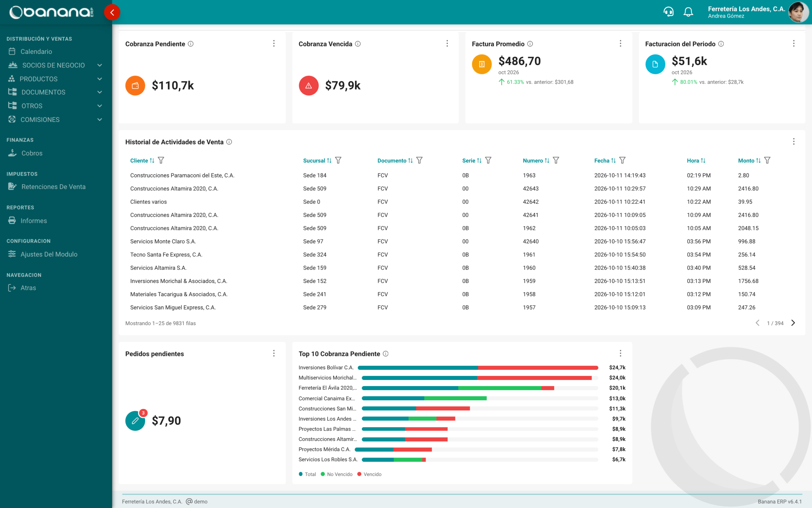Go to next table page
Image resolution: width=812 pixels, height=508 pixels.
[x=793, y=323]
